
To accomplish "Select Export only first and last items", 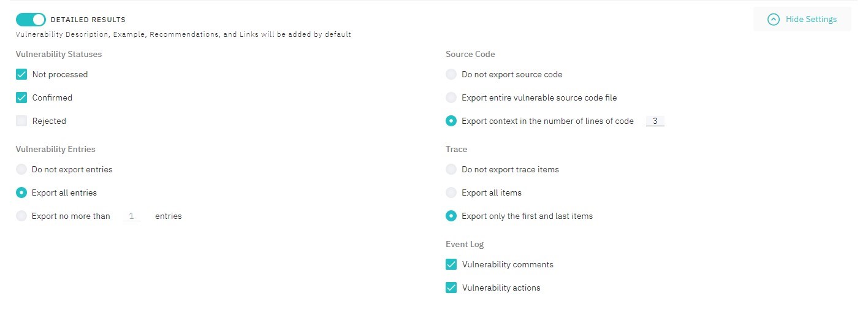I will [451, 216].
